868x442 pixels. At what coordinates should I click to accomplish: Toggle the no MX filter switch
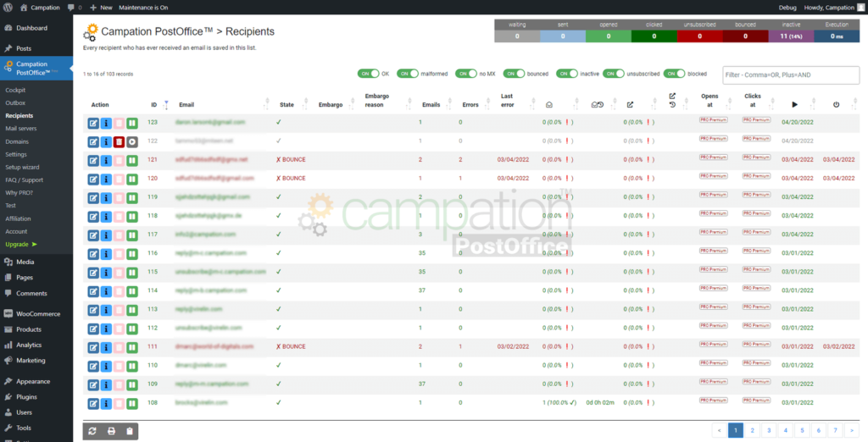tap(466, 74)
